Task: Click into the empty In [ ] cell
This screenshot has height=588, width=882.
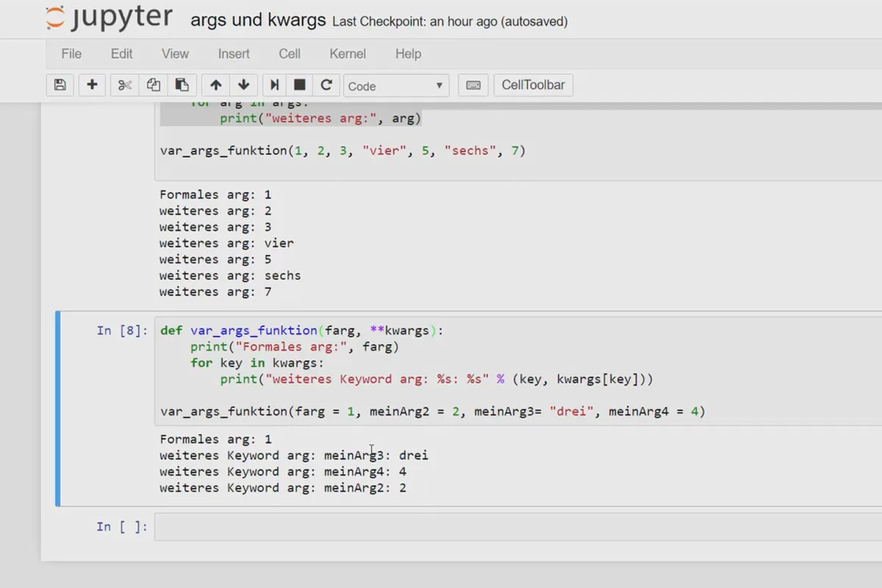Action: pos(518,526)
